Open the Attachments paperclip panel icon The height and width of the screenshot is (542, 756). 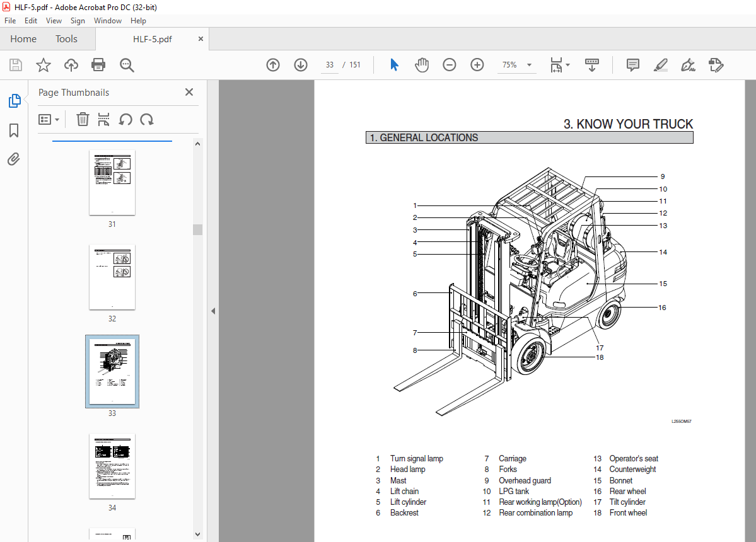coord(14,159)
